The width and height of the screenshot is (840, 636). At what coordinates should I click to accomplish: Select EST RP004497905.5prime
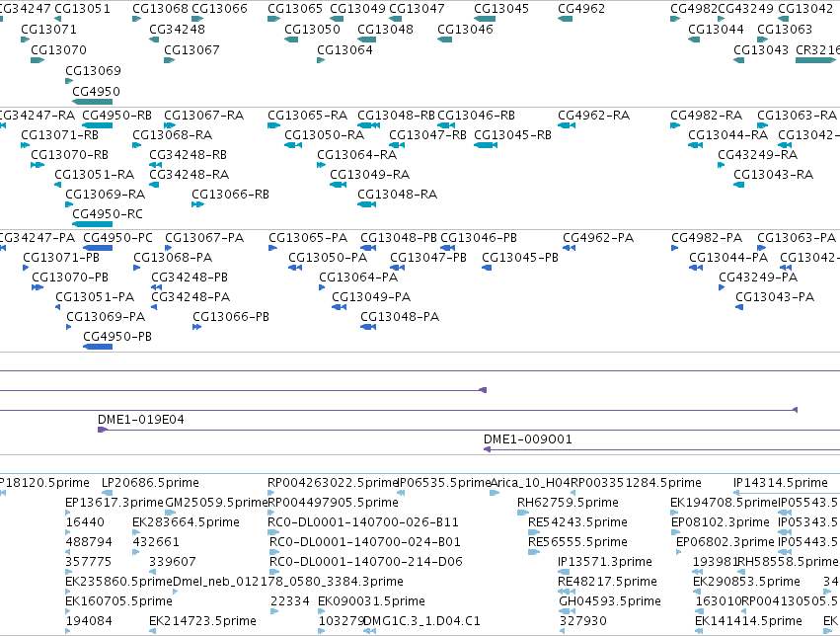coord(334,503)
